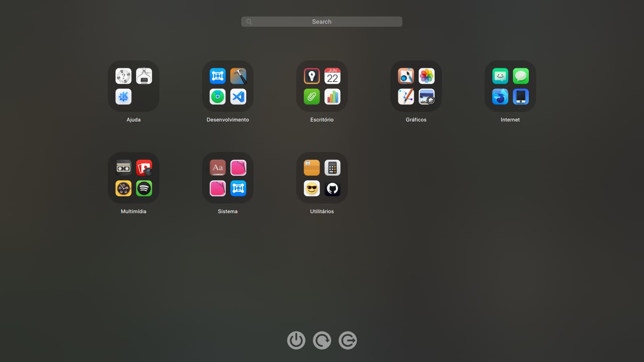Click the Ajuda folder label
This screenshot has height=362, width=644.
pos(134,120)
